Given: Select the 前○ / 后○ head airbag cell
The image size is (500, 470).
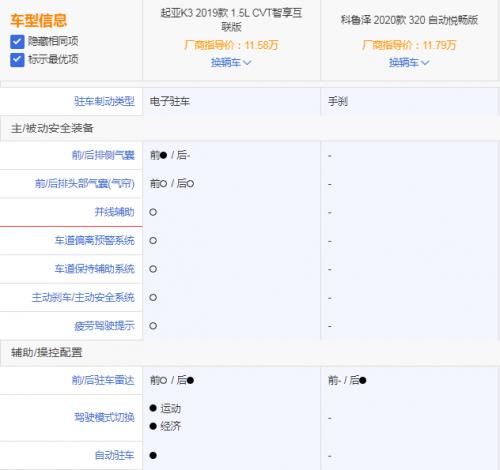Looking at the screenshot, I should 172,183.
